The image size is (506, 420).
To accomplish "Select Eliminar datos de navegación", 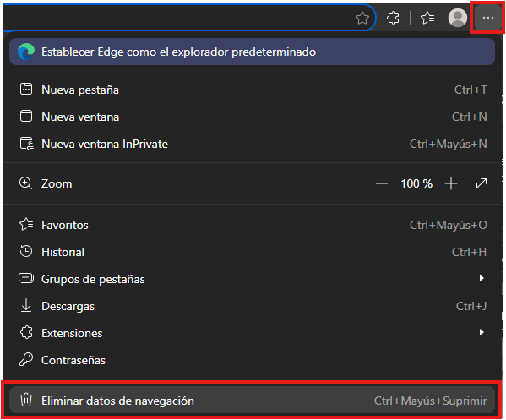I will pos(252,401).
